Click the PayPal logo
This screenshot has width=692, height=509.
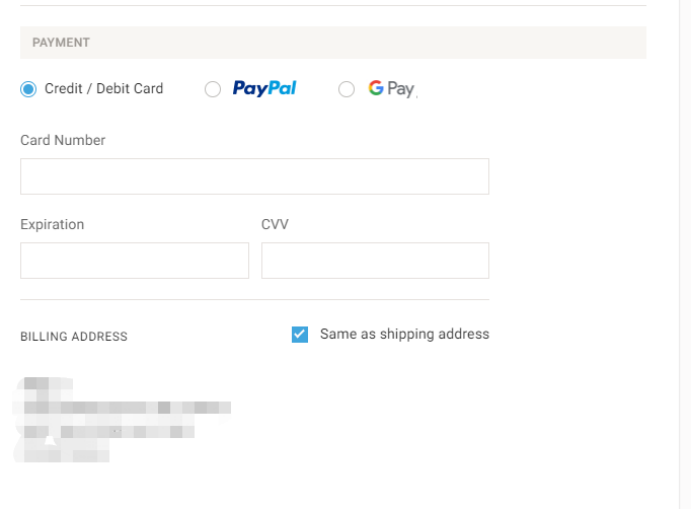[x=264, y=88]
